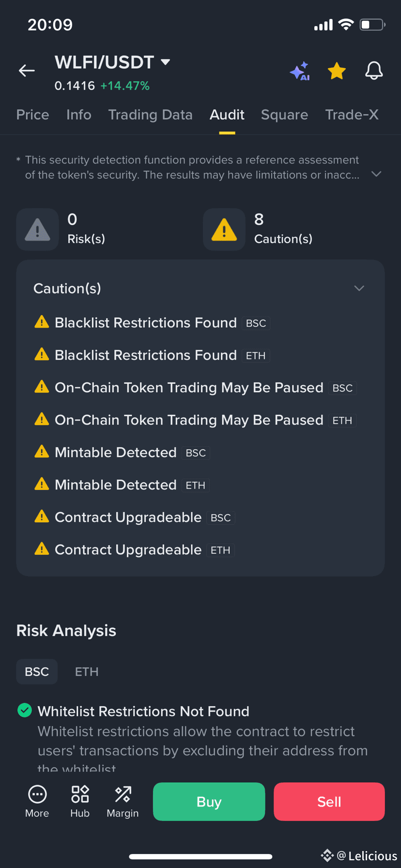Image resolution: width=401 pixels, height=868 pixels.
Task: Tap the Risk(s) warning icon
Action: pyautogui.click(x=38, y=229)
